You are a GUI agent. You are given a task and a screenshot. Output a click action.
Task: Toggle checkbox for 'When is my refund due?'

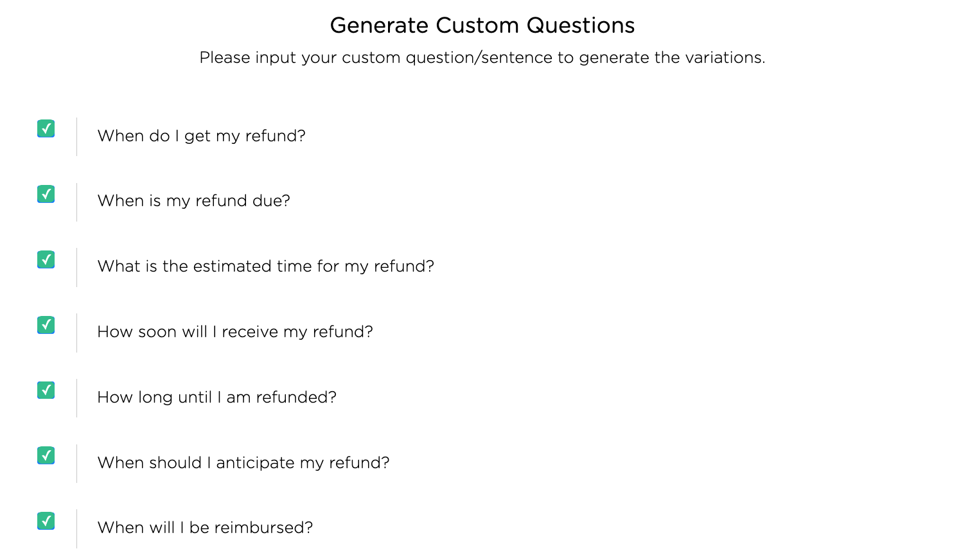[x=46, y=194]
